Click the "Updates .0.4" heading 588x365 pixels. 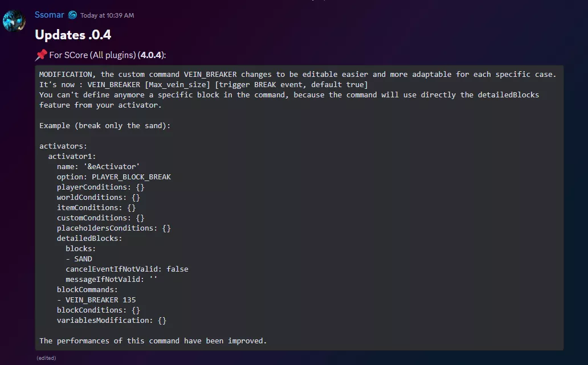click(73, 35)
